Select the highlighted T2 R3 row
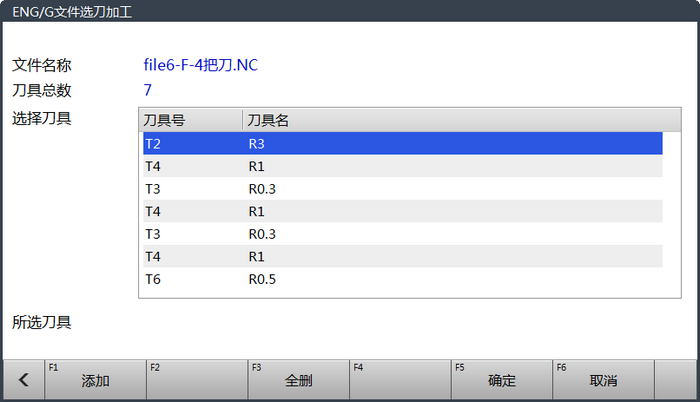Viewport: 700px width, 402px height. (403, 144)
